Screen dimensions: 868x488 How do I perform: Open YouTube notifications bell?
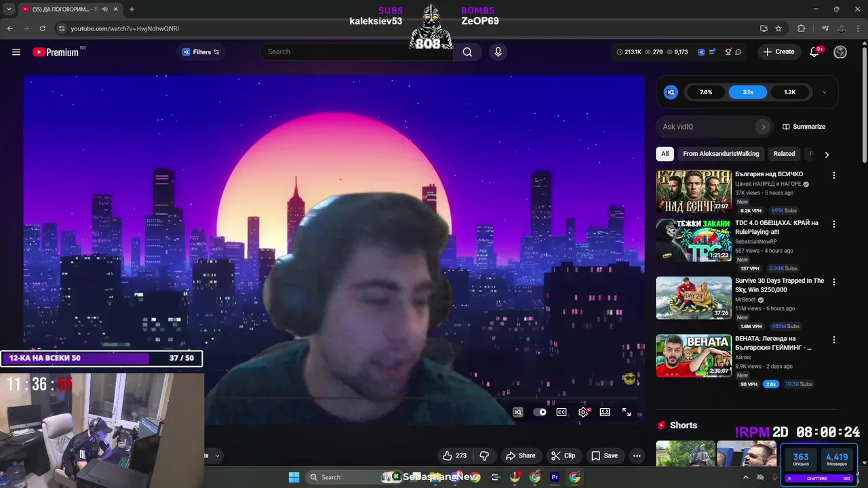point(816,52)
